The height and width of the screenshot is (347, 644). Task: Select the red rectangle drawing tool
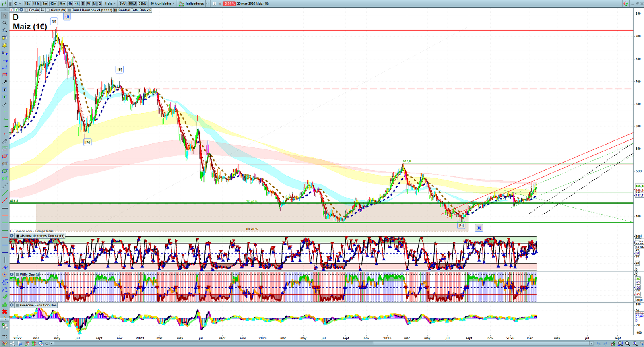tap(4, 75)
